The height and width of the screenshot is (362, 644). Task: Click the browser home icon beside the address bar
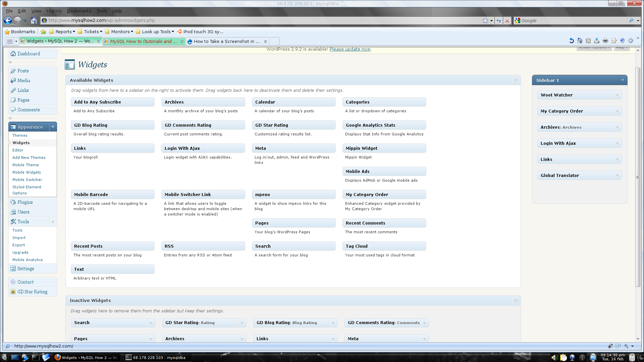(x=34, y=20)
